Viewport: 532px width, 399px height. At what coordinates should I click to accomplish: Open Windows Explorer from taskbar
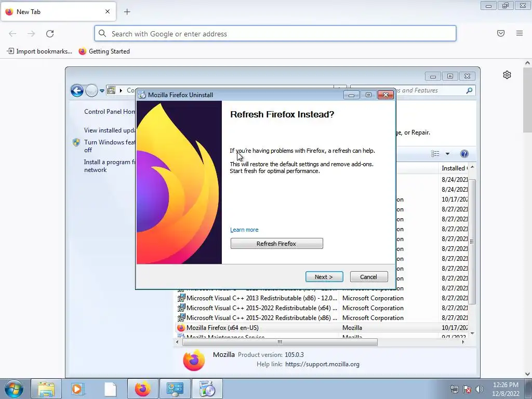(46, 389)
